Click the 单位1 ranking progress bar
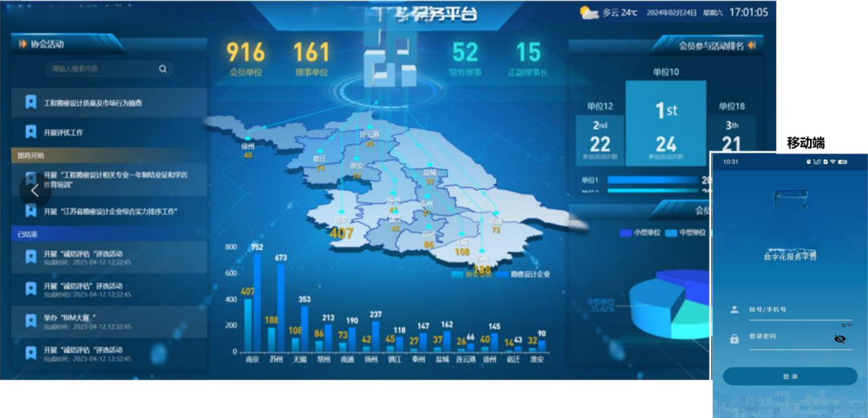Viewport: 868px width, 418px height. point(653,180)
